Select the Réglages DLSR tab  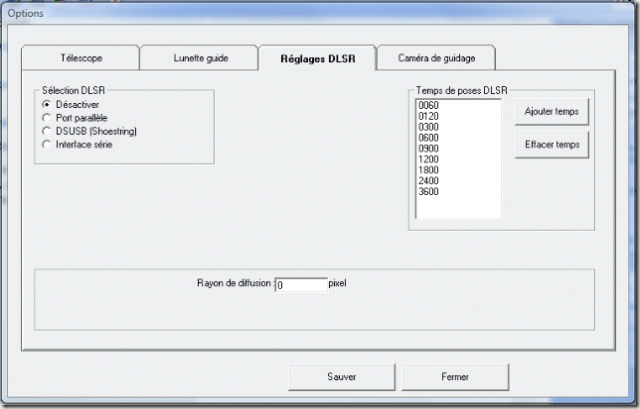[x=316, y=58]
